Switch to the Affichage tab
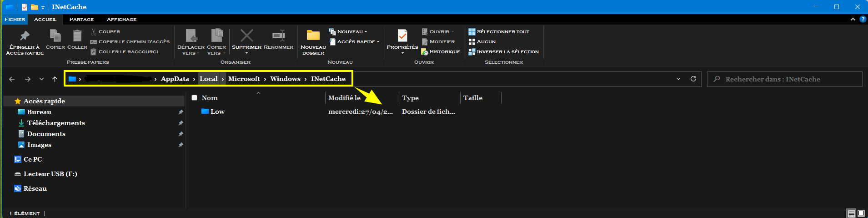 click(121, 20)
